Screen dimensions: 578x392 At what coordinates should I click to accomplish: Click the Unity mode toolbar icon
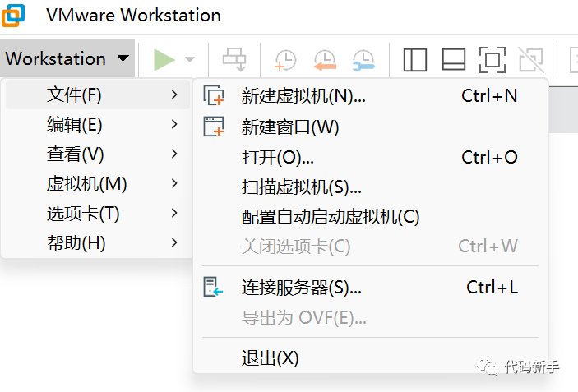[x=531, y=60]
